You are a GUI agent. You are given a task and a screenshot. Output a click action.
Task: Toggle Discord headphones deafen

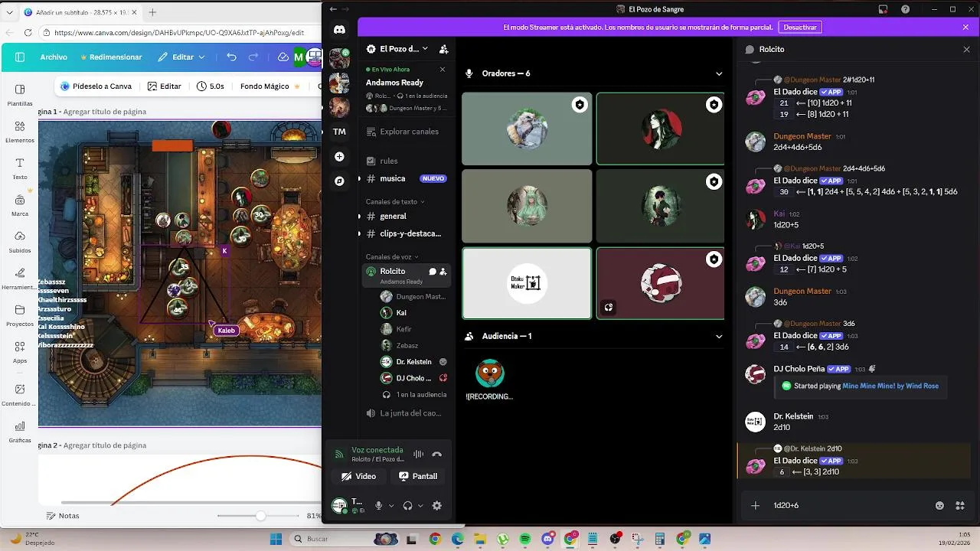(407, 506)
